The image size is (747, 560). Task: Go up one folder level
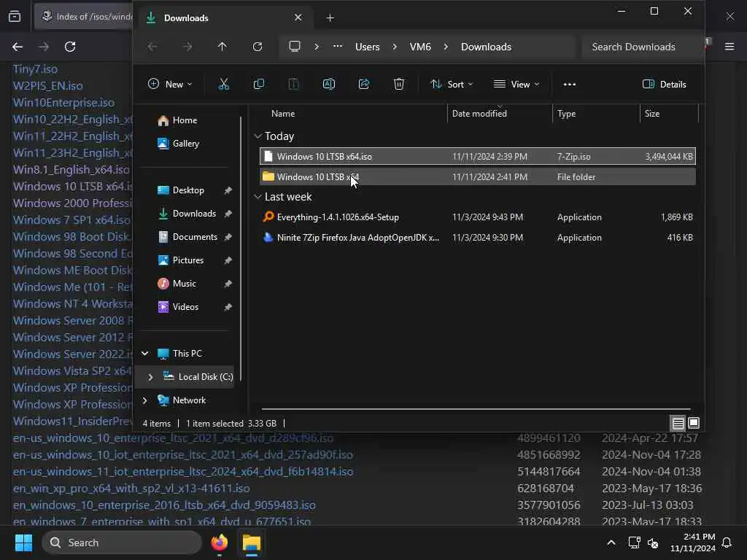click(222, 47)
